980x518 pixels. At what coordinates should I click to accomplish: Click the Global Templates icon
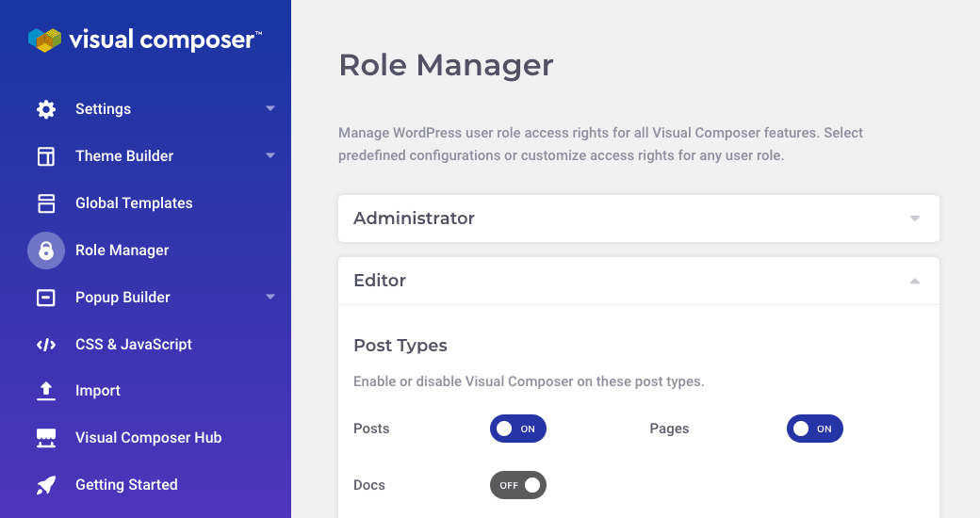[45, 203]
